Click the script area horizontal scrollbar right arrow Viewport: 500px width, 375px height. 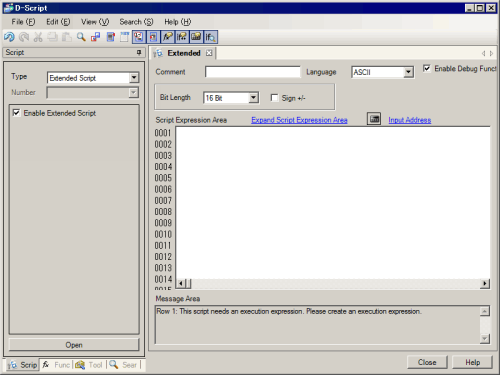click(484, 284)
